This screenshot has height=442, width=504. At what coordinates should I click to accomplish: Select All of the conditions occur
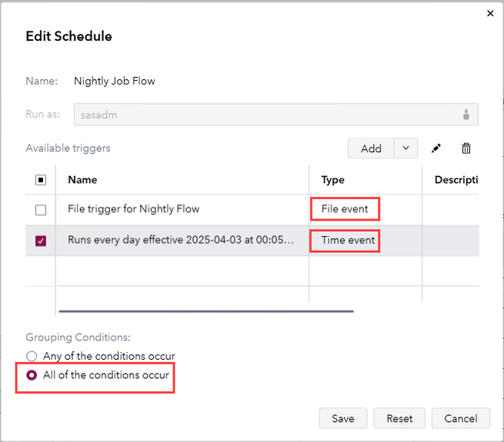(32, 375)
